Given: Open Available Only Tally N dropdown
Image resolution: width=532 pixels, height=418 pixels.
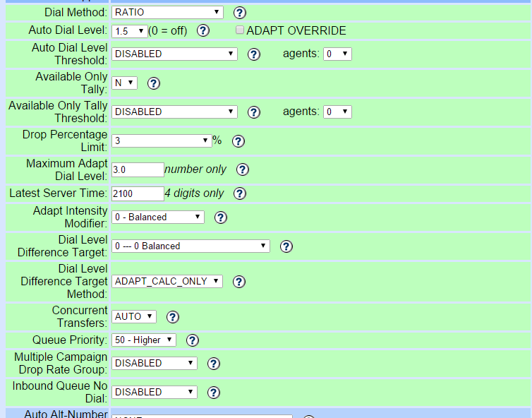Looking at the screenshot, I should [x=124, y=83].
